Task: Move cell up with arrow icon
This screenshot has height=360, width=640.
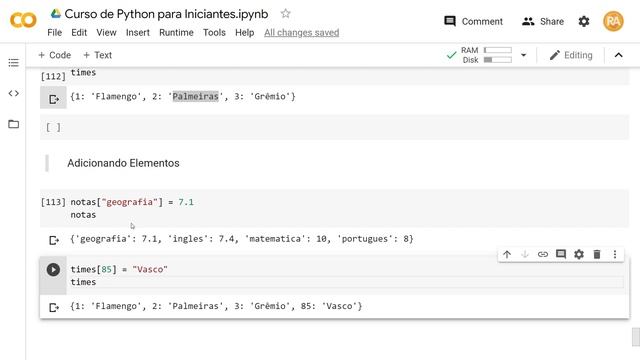Action: (x=507, y=254)
